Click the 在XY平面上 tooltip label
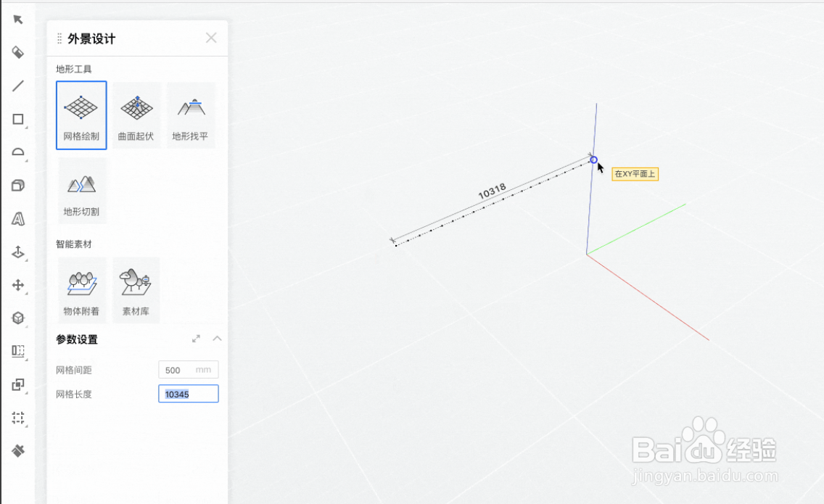Screen dimensions: 824x504 pyautogui.click(x=635, y=174)
